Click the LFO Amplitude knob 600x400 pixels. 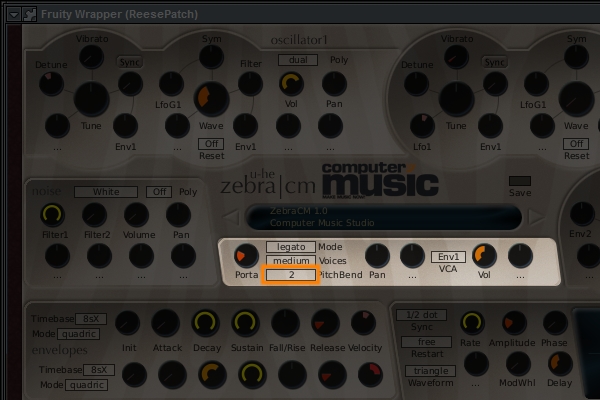[514, 323]
